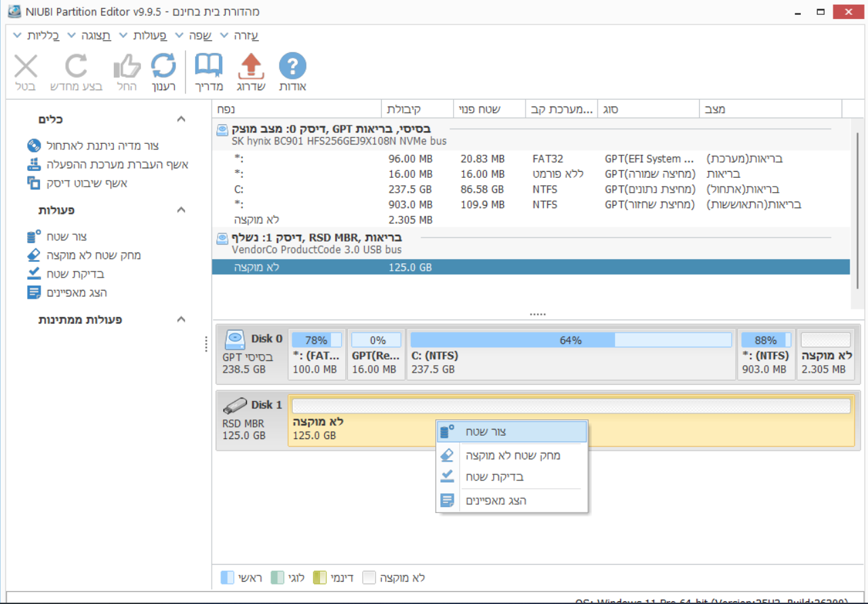
Task: Click Check Volume (בדיקת שטח) in sidebar
Action: pyautogui.click(x=75, y=274)
